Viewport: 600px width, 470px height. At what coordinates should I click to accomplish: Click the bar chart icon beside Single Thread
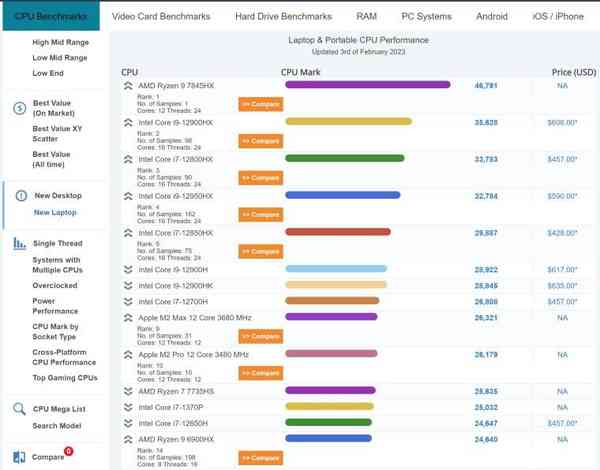(x=20, y=244)
